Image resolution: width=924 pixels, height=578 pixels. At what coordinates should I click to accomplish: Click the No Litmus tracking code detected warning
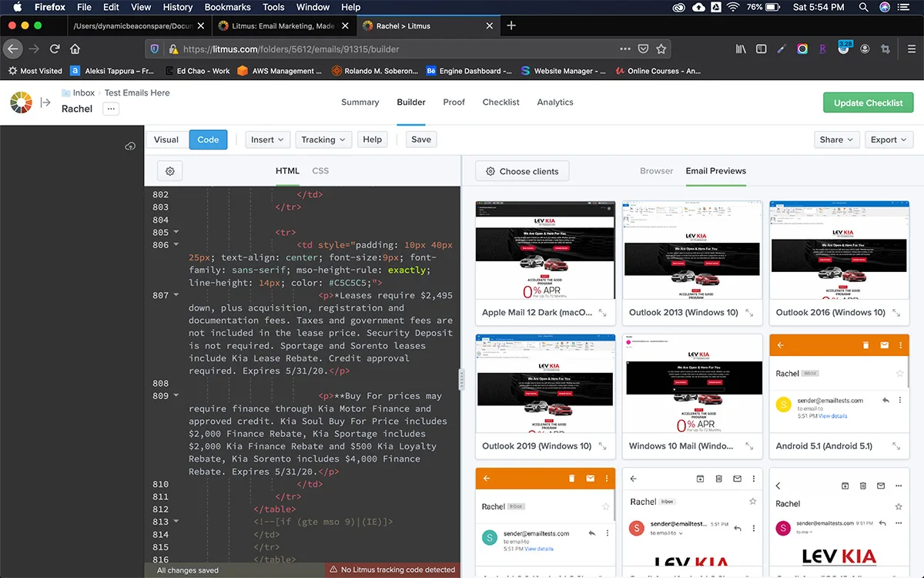coord(393,570)
